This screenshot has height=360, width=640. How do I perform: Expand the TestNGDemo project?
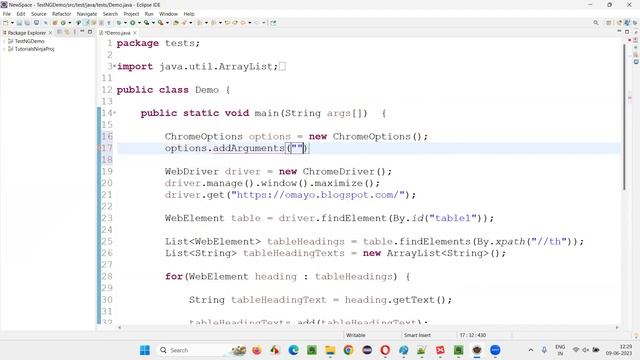(x=4, y=41)
